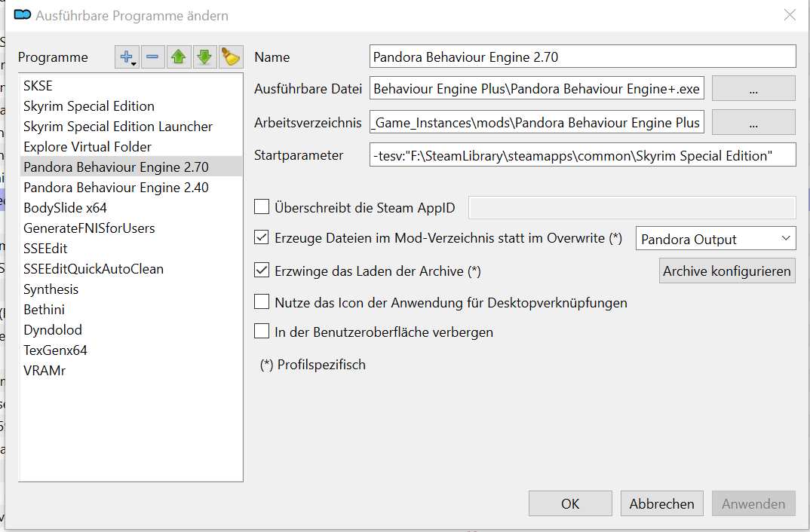Confirm with the OK button
The image size is (810, 532).
pyautogui.click(x=570, y=503)
